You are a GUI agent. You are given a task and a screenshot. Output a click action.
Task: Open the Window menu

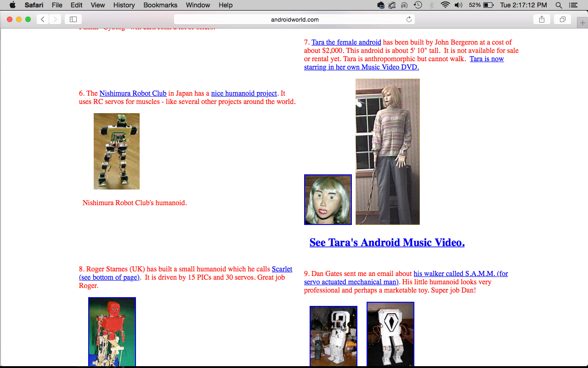point(198,5)
